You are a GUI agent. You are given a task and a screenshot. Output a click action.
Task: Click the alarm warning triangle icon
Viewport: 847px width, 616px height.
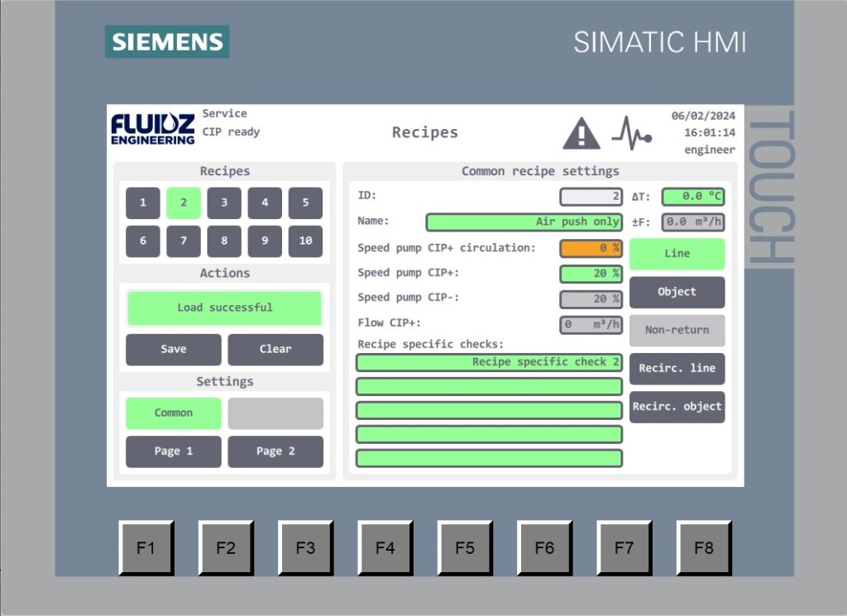[x=581, y=133]
